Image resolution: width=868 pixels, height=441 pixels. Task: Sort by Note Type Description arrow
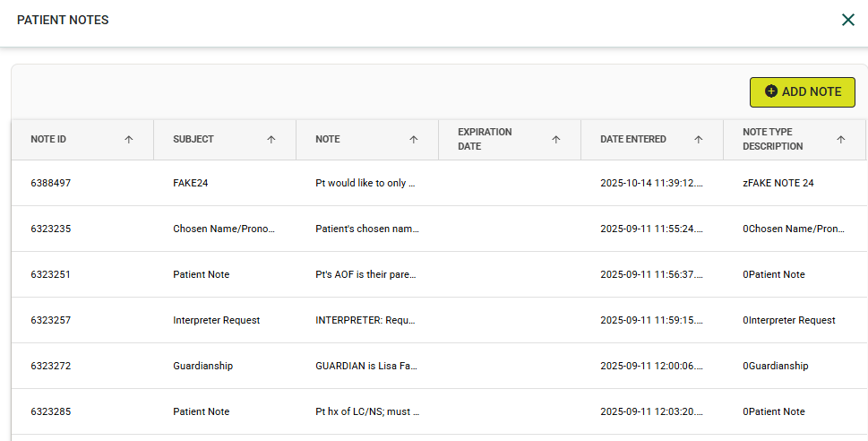tap(840, 140)
